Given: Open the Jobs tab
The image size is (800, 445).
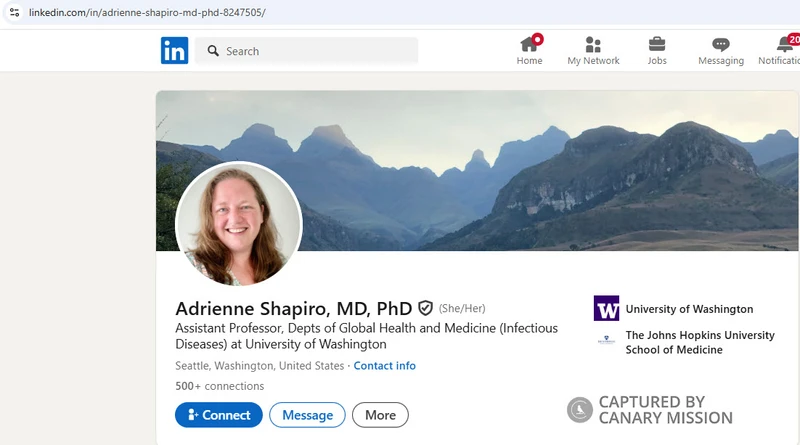Looking at the screenshot, I should 657,51.
